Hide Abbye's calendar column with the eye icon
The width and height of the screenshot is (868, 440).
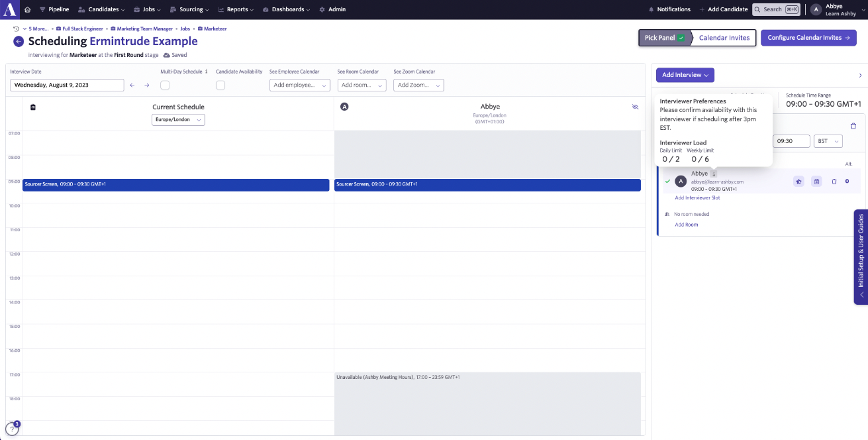(x=635, y=107)
